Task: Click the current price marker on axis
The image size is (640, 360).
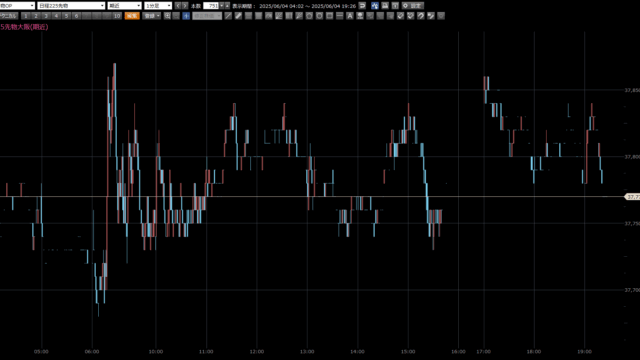Action: coord(632,197)
